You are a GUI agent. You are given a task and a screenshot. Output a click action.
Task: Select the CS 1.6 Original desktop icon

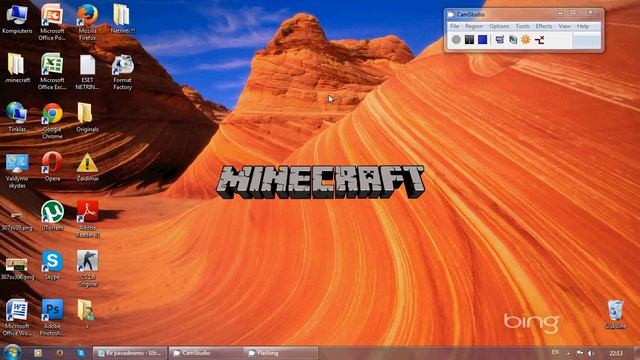click(x=87, y=269)
